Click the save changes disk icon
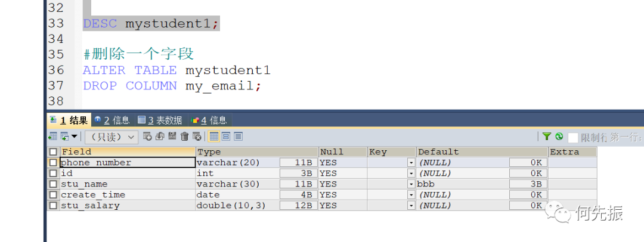 click(172, 136)
